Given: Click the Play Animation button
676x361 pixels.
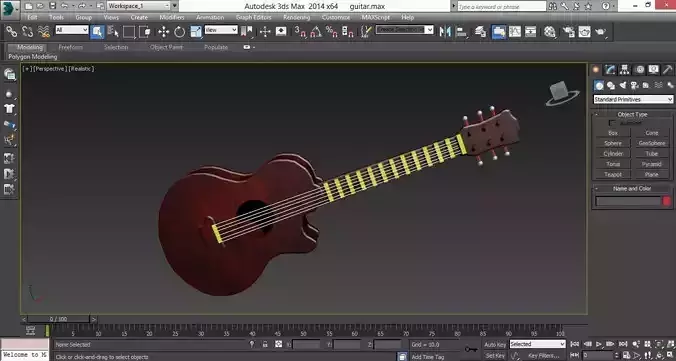Looking at the screenshot, I should click(x=599, y=344).
